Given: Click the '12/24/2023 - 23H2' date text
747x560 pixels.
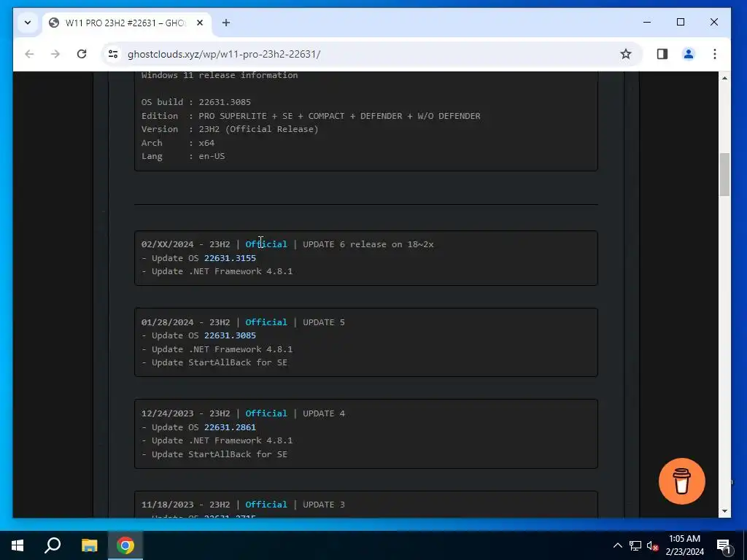Looking at the screenshot, I should click(185, 413).
